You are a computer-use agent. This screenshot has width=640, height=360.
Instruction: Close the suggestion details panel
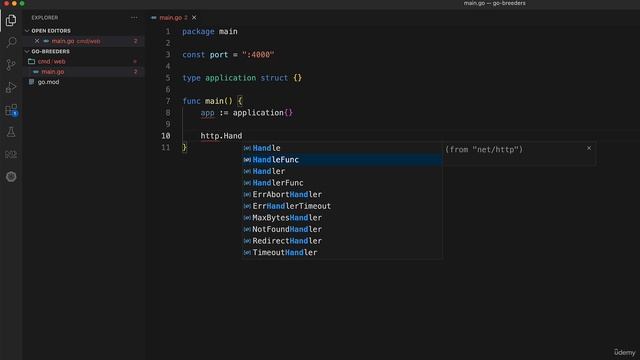[589, 148]
